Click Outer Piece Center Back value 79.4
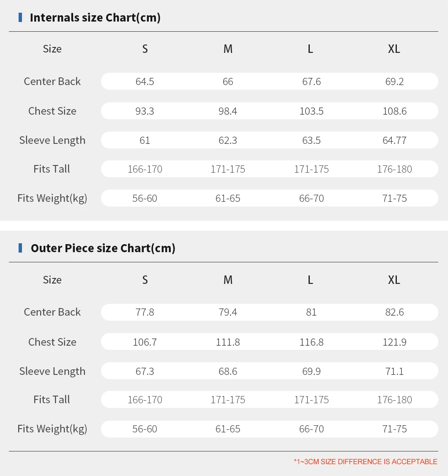The height and width of the screenshot is (476, 448). (228, 312)
